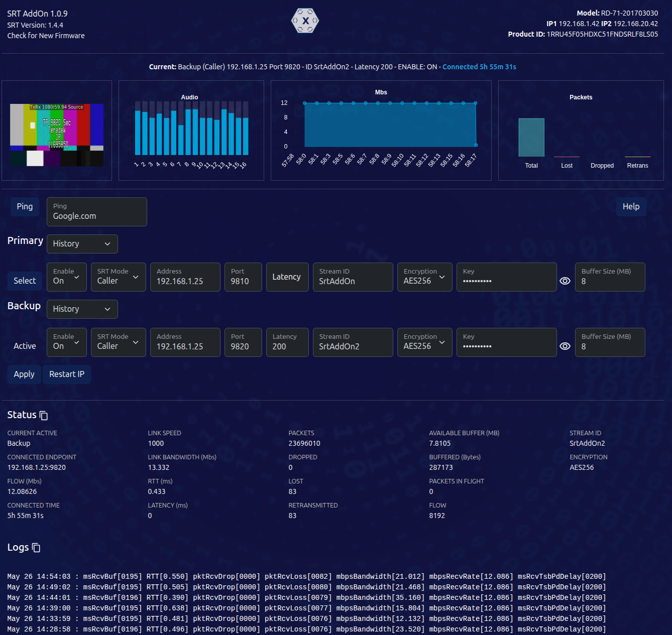672x635 pixels.
Task: Open the Backup Encryption dropdown
Action: (424, 342)
